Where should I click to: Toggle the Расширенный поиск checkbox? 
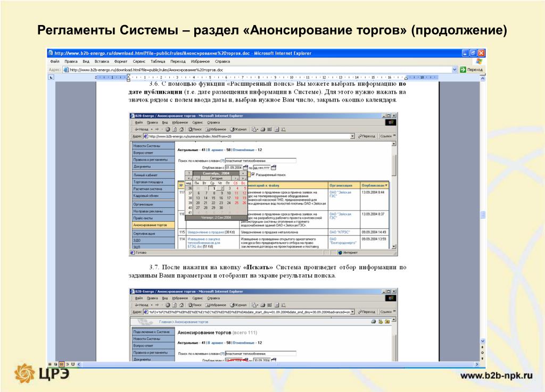pyautogui.click(x=253, y=174)
